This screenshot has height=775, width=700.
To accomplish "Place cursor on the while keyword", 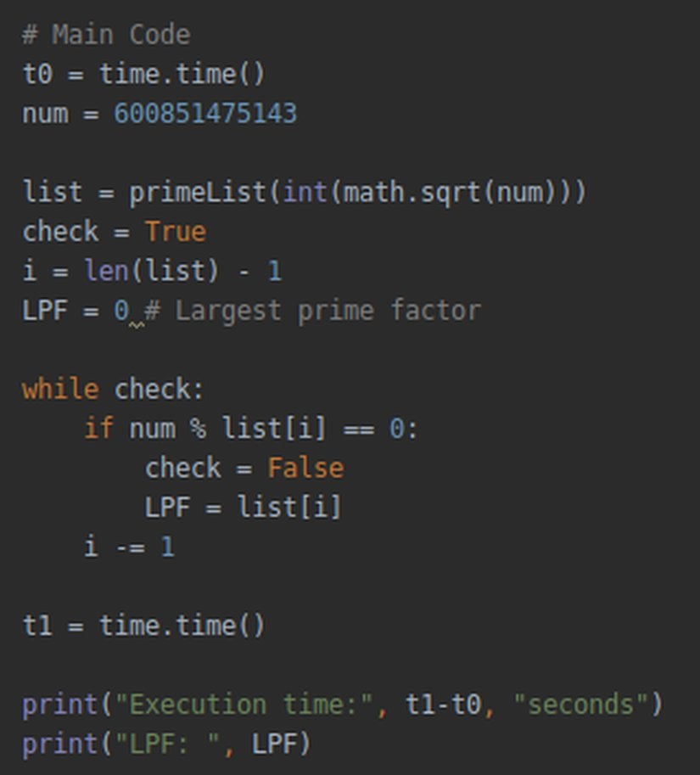I will click(x=60, y=390).
